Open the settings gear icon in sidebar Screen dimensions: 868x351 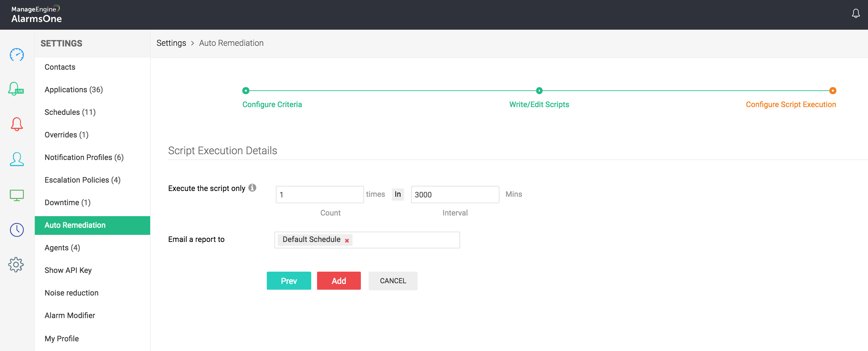click(x=16, y=265)
